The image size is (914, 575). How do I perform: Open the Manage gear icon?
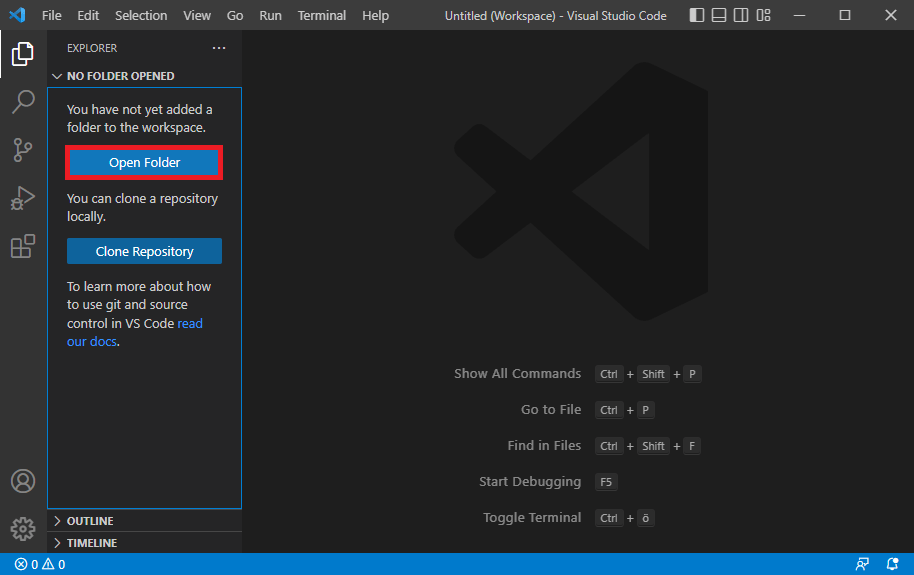click(23, 529)
